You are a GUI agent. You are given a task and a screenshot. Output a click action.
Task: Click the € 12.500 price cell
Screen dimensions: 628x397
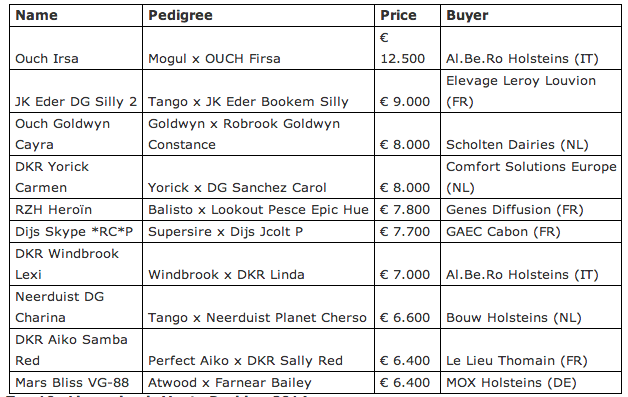pyautogui.click(x=407, y=48)
